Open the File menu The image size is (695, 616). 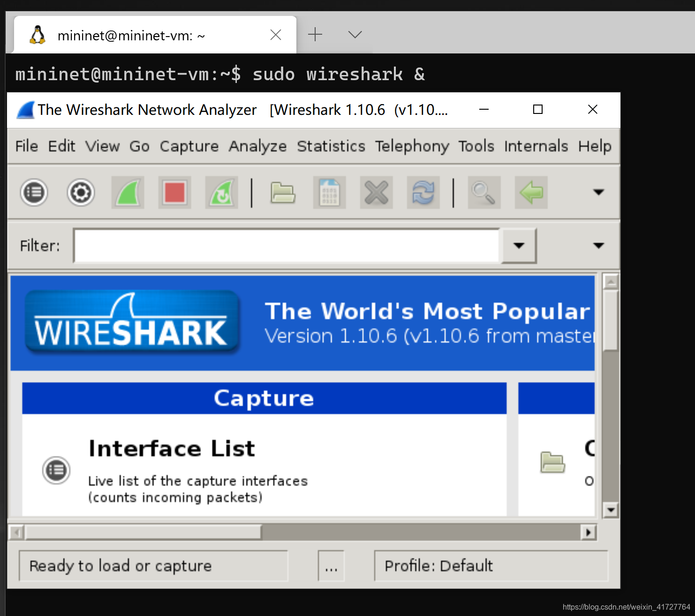coord(26,146)
